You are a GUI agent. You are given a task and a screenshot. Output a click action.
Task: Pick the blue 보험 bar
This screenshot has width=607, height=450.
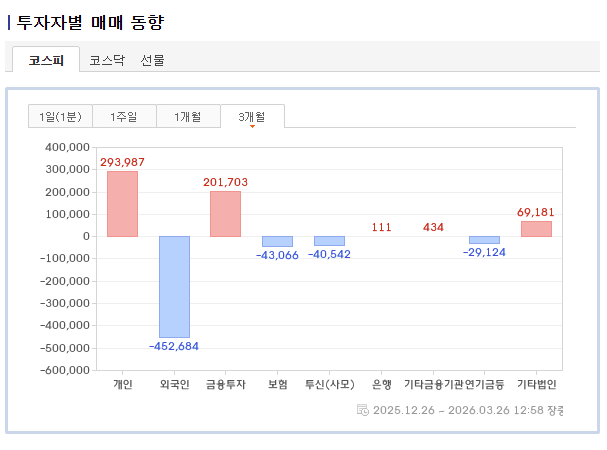coord(277,241)
